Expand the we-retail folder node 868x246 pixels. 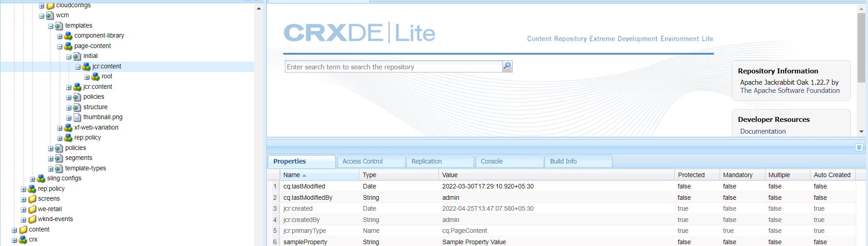pyautogui.click(x=23, y=210)
